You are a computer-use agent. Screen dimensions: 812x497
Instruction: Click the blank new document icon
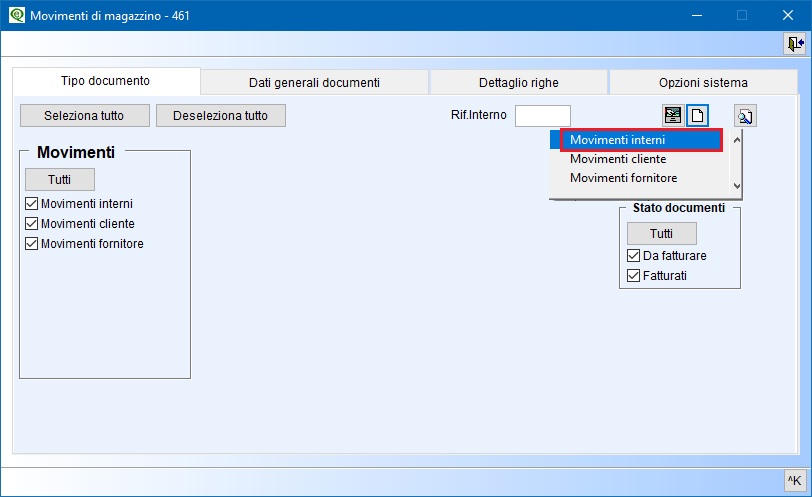coord(697,115)
